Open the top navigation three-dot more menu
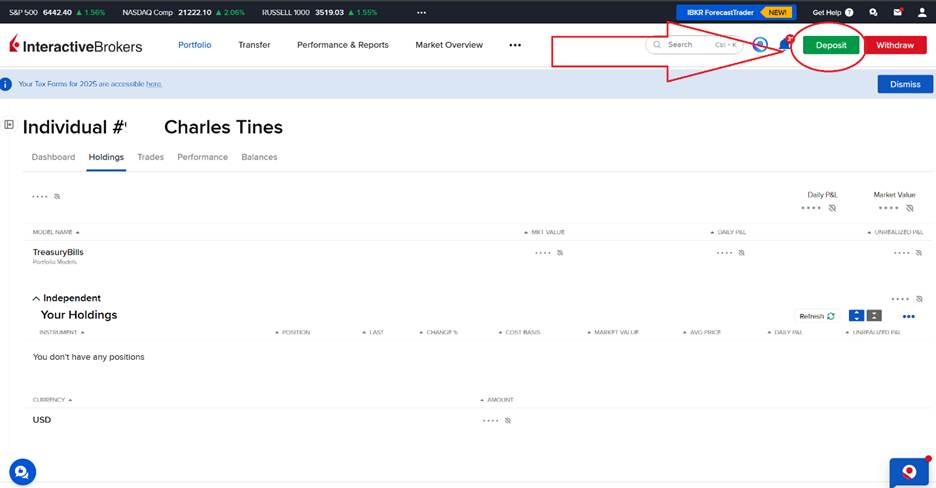This screenshot has height=488, width=936. coord(515,45)
